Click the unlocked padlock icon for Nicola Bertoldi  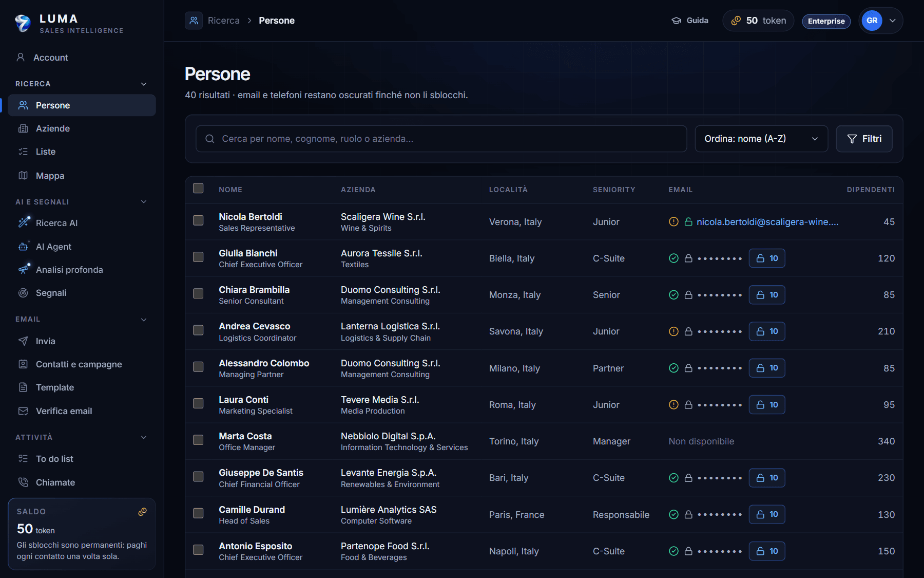[688, 222]
